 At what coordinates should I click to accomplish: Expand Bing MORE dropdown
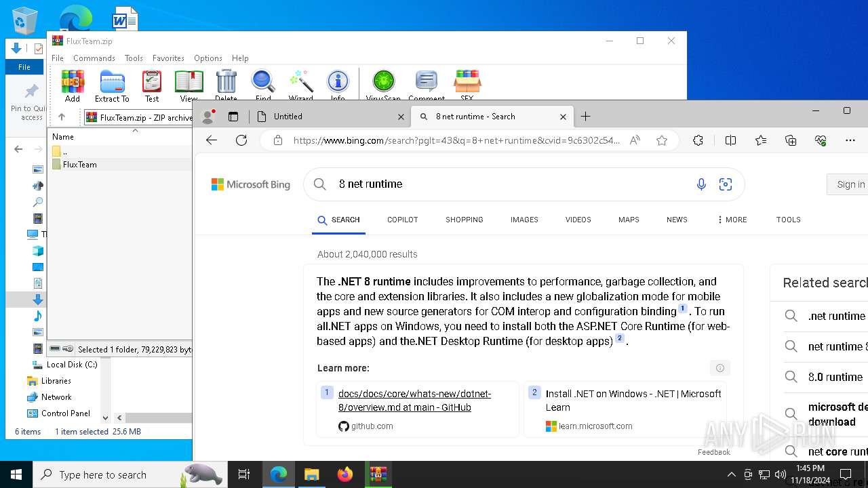(732, 220)
